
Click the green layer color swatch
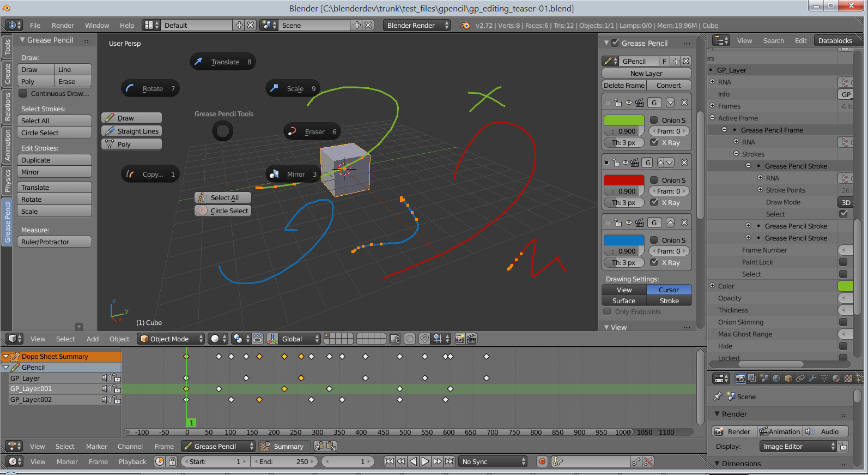click(x=624, y=120)
